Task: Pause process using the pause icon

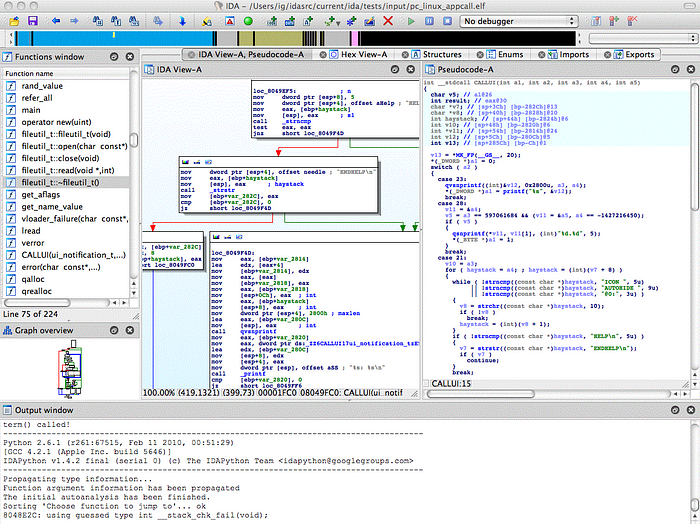Action: (429, 21)
